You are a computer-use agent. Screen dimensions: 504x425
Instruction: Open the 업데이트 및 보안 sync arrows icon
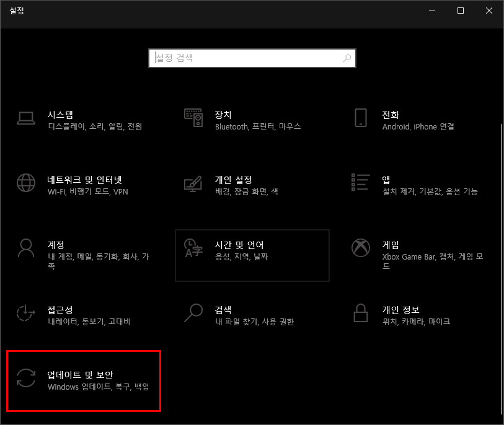pyautogui.click(x=26, y=378)
